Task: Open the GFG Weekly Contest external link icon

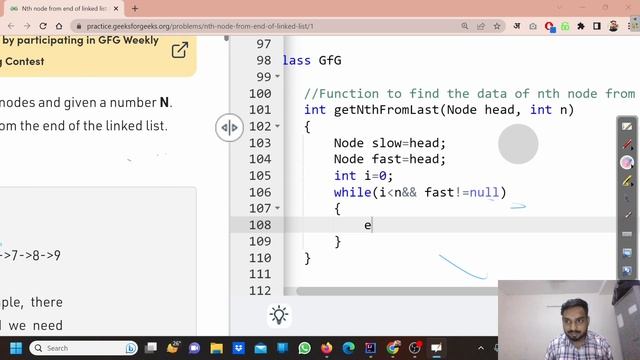Action: point(180,50)
